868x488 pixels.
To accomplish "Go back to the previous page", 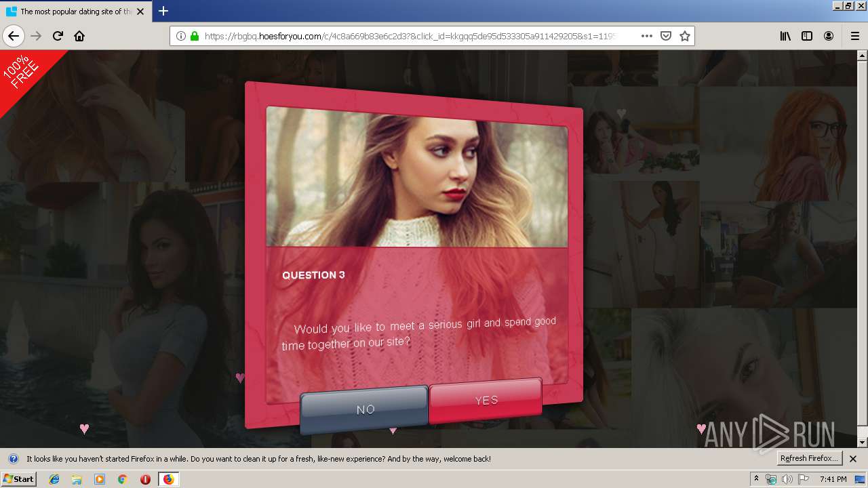I will click(x=14, y=36).
